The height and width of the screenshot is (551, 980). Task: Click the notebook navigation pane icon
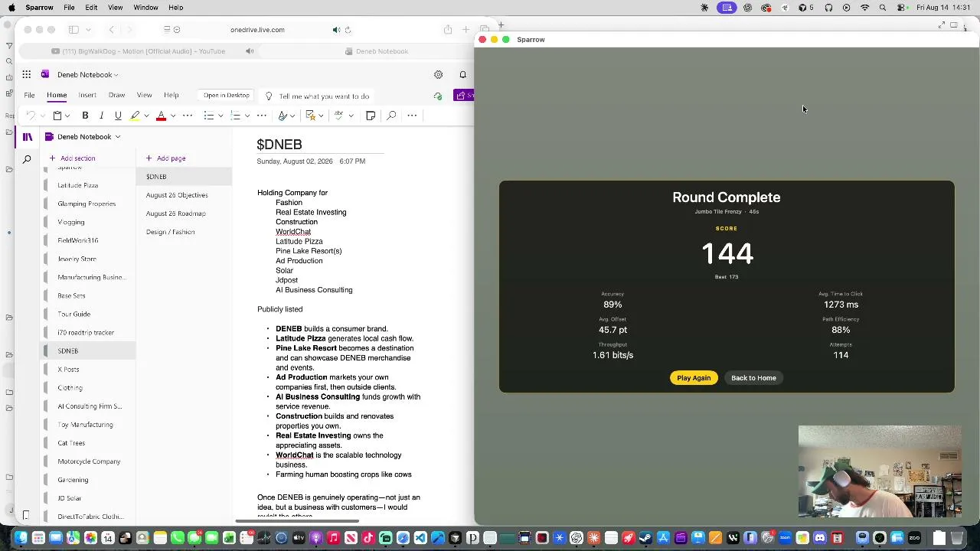[x=28, y=137]
